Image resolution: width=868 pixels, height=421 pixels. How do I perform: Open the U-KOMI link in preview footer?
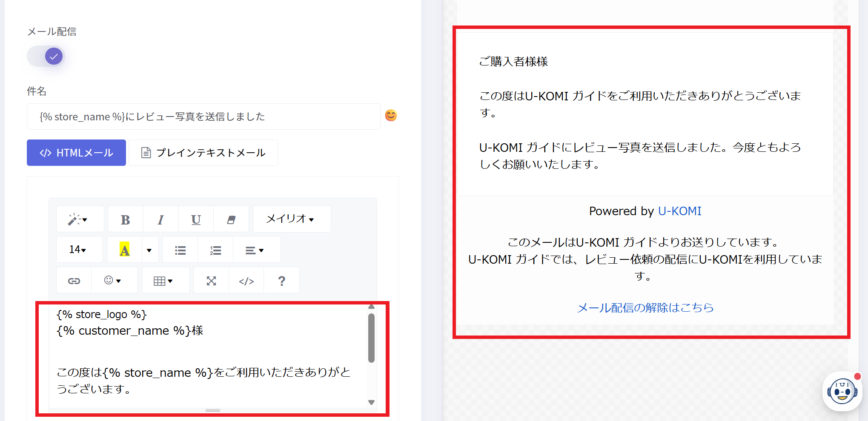click(679, 211)
